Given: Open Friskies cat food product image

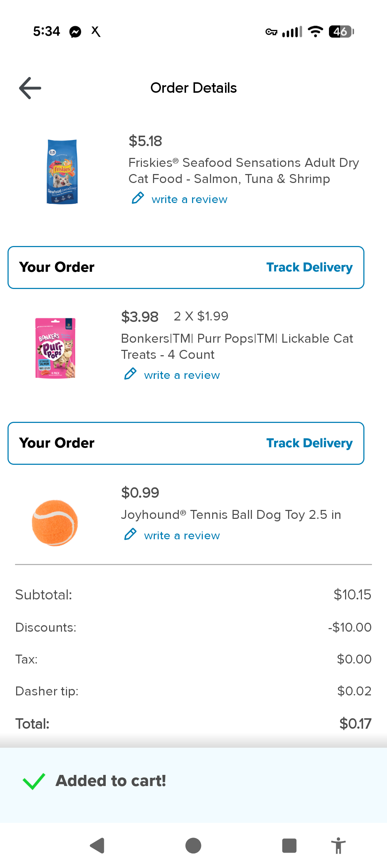Looking at the screenshot, I should 62,172.
